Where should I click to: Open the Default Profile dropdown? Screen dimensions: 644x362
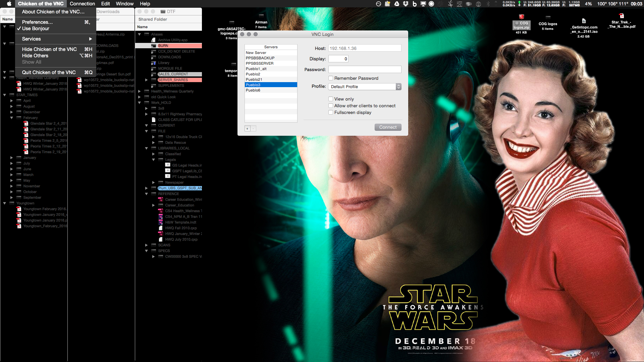click(x=365, y=86)
